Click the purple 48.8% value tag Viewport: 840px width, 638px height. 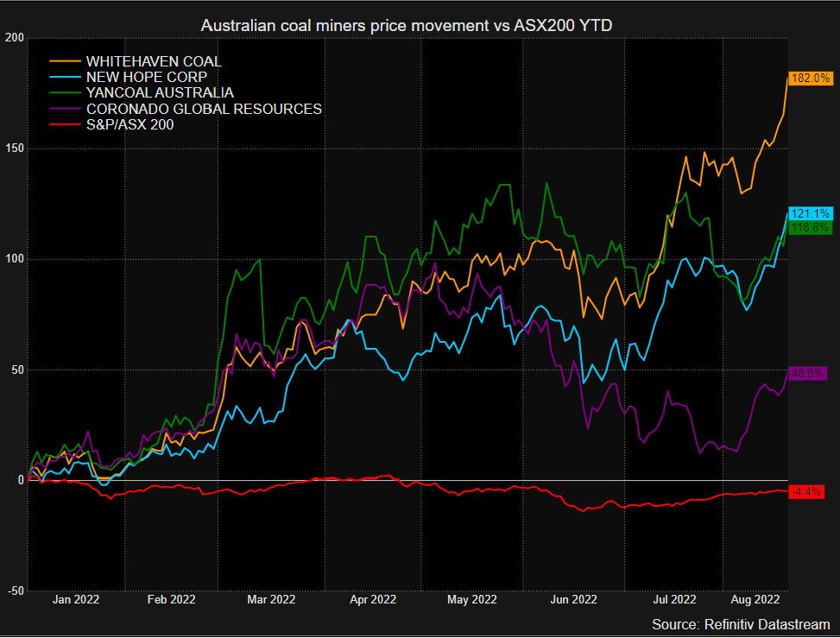810,373
